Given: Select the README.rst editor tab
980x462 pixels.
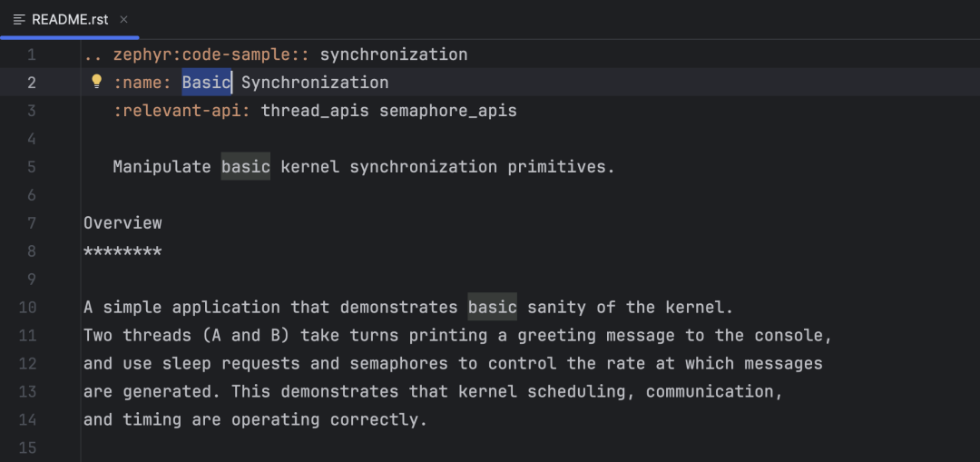Looking at the screenshot, I should [x=69, y=19].
